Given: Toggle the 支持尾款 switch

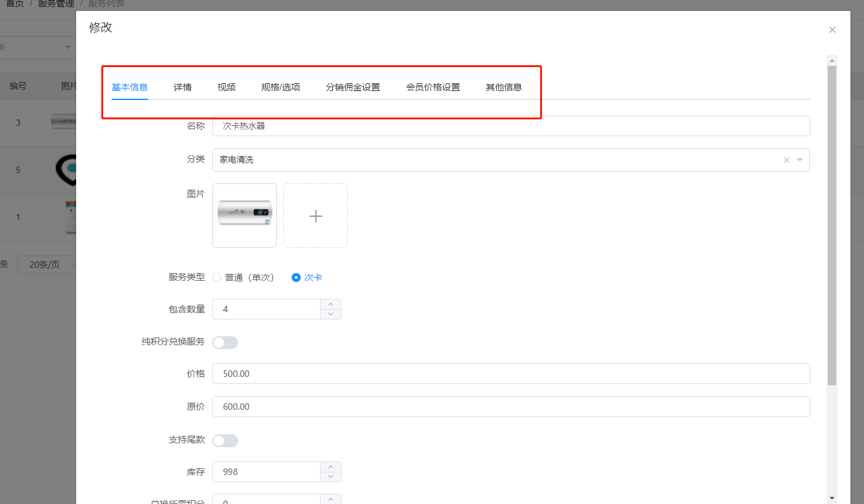Looking at the screenshot, I should tap(225, 441).
